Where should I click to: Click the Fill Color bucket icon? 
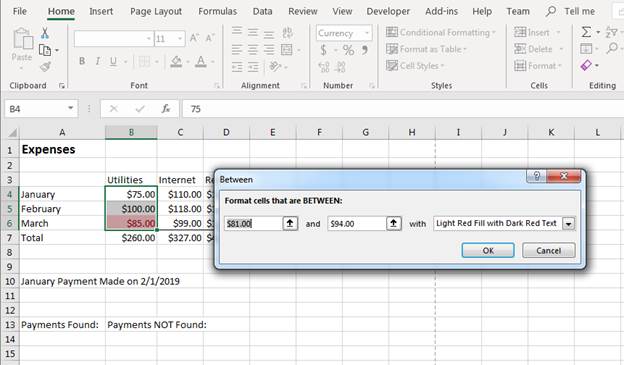point(176,61)
